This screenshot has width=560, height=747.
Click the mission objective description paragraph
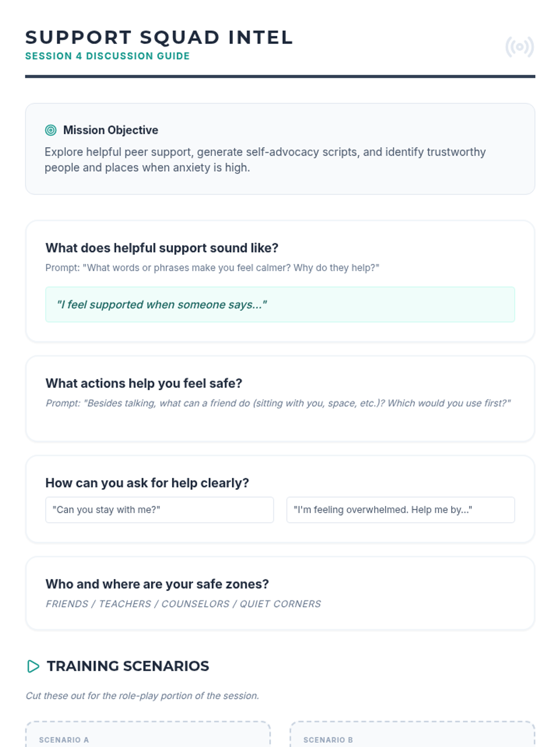click(265, 160)
